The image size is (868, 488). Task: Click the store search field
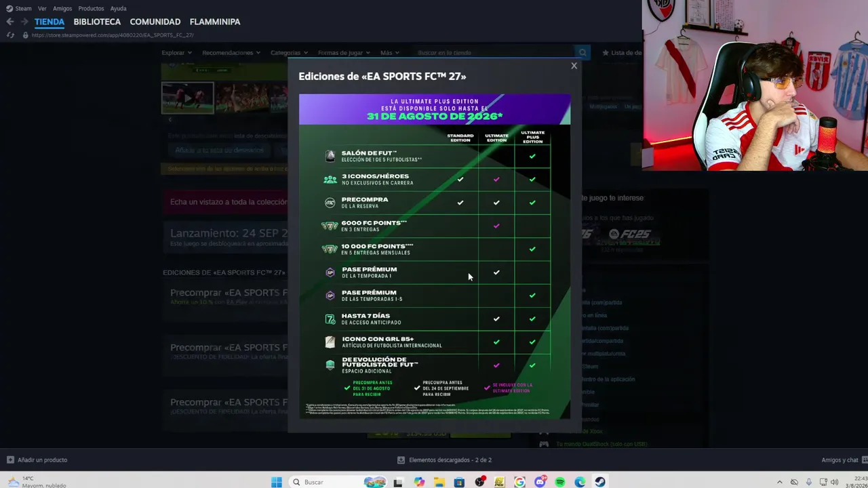click(493, 53)
